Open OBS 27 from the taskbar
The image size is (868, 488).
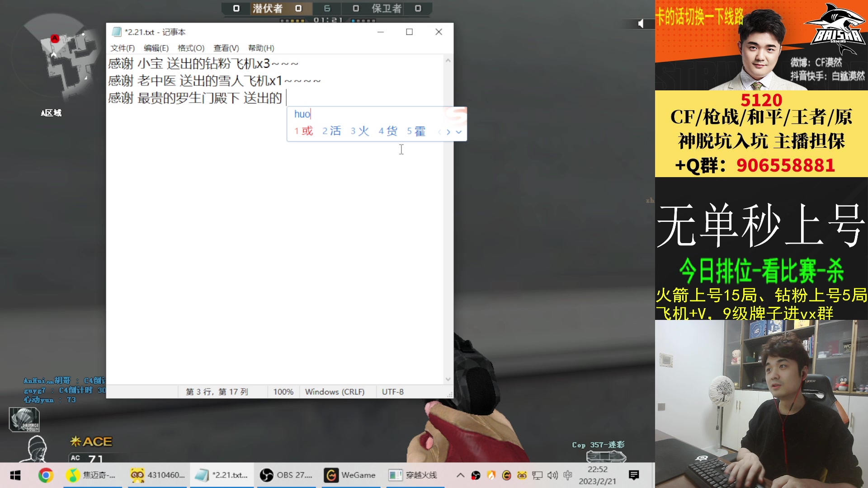[x=286, y=475]
